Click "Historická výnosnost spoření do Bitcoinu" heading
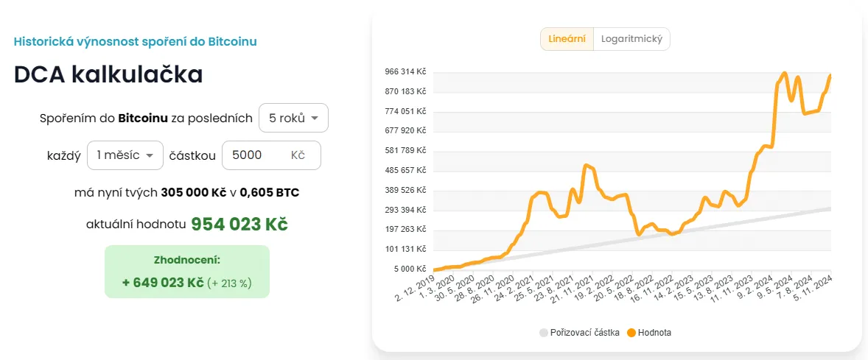Screen dimensions: 868x360 [136, 41]
